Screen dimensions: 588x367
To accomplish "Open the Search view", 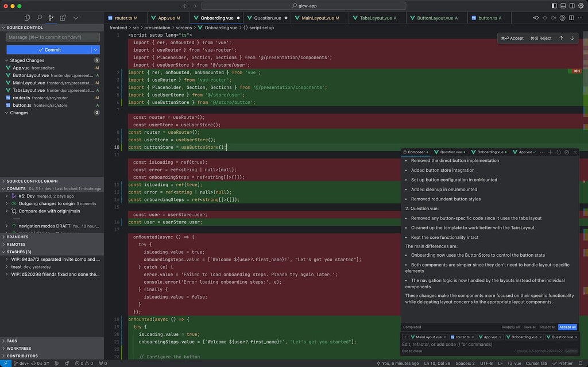I will point(38,17).
